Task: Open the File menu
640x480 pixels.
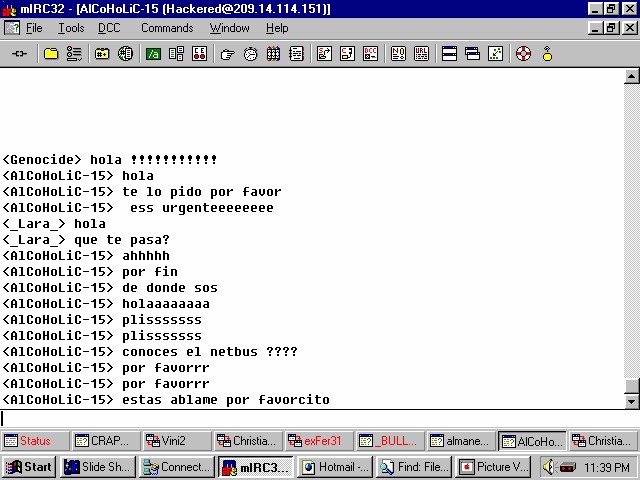Action: click(34, 28)
